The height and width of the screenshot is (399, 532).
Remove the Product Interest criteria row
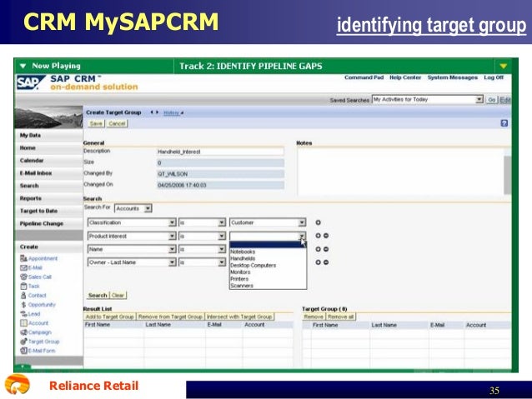[x=326, y=236]
